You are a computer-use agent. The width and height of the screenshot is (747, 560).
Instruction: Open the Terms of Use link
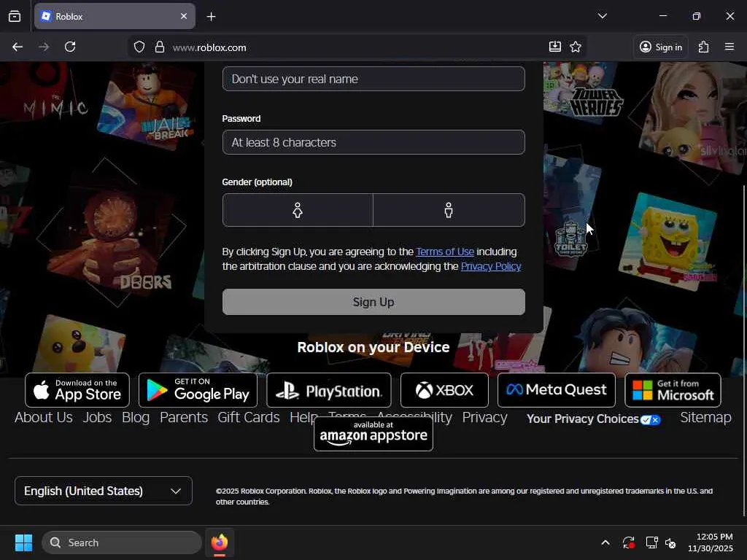pyautogui.click(x=444, y=252)
